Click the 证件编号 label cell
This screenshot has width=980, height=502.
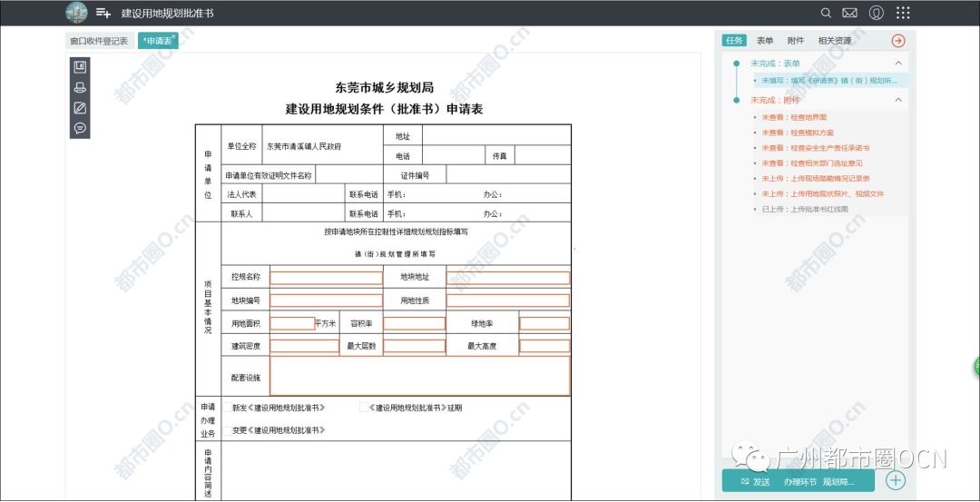(415, 176)
